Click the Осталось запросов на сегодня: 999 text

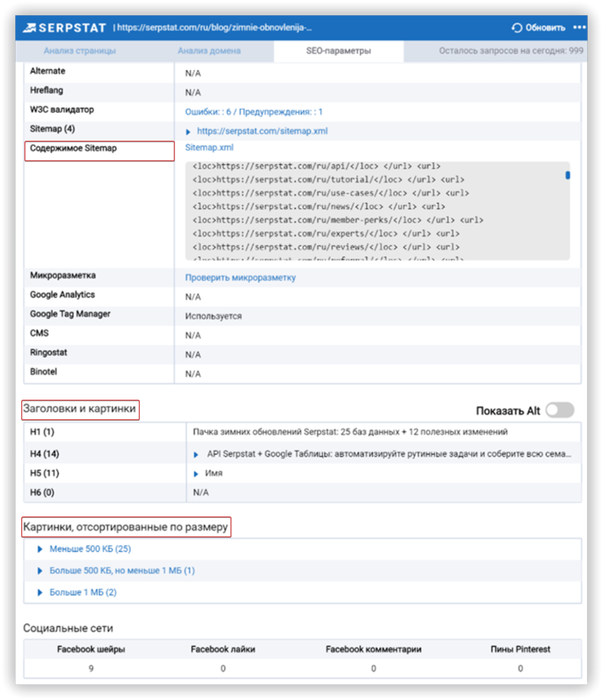coord(511,51)
